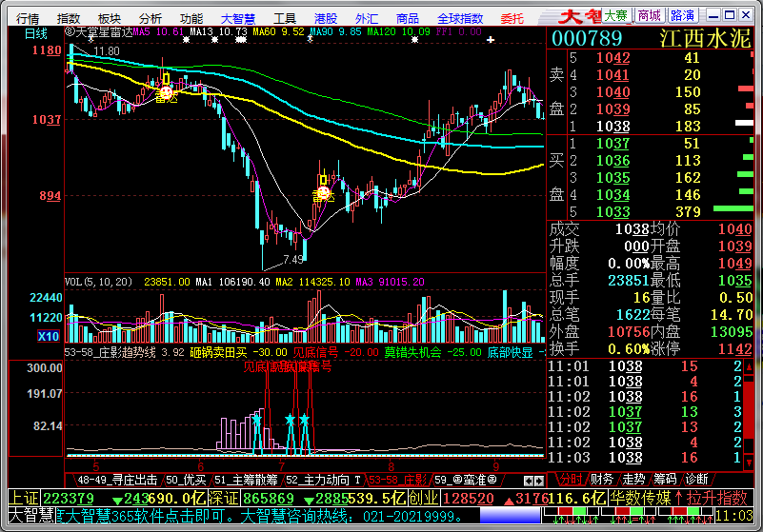The width and height of the screenshot is (763, 532).
Task: Click the 路演 roadshow button
Action: click(682, 15)
